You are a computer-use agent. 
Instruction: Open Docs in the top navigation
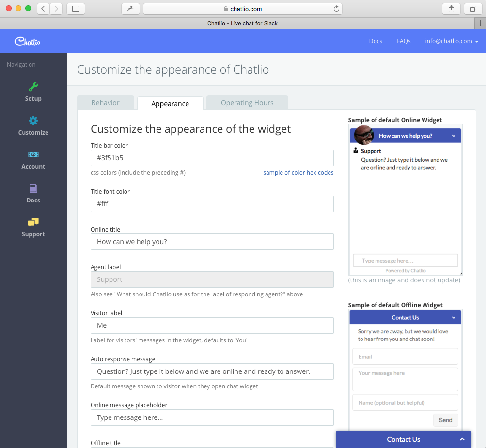coord(375,41)
